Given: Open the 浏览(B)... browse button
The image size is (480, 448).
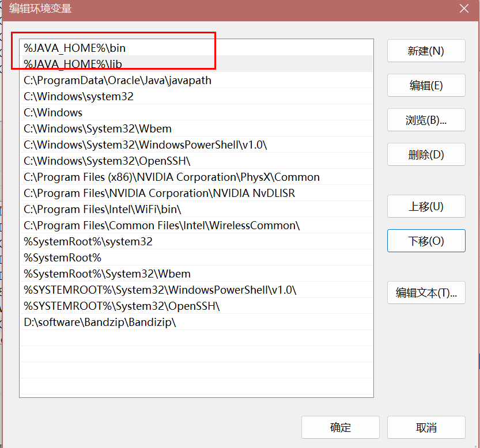Looking at the screenshot, I should click(426, 120).
